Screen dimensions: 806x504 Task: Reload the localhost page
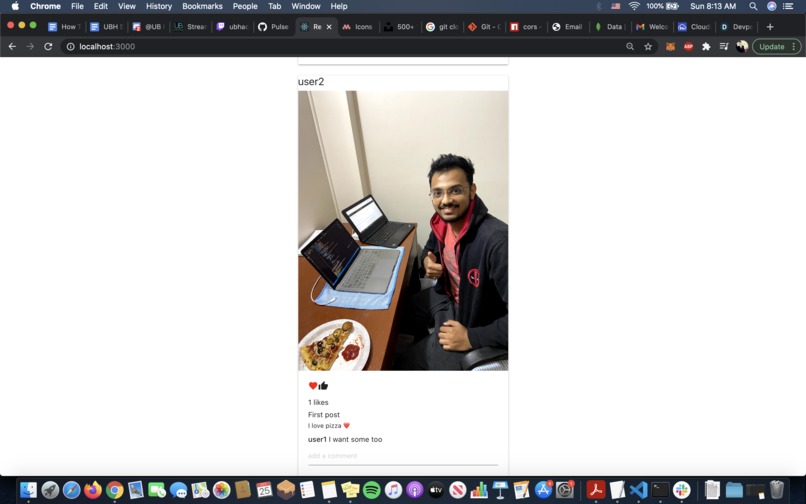click(x=48, y=46)
